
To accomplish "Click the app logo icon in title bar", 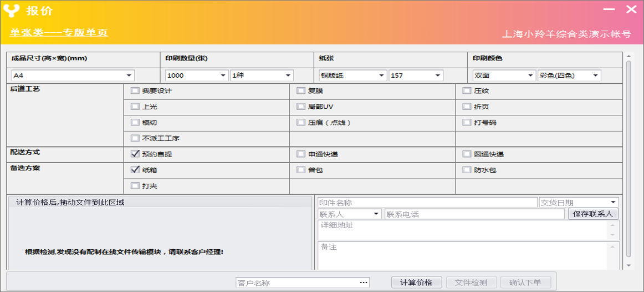I will tap(11, 10).
